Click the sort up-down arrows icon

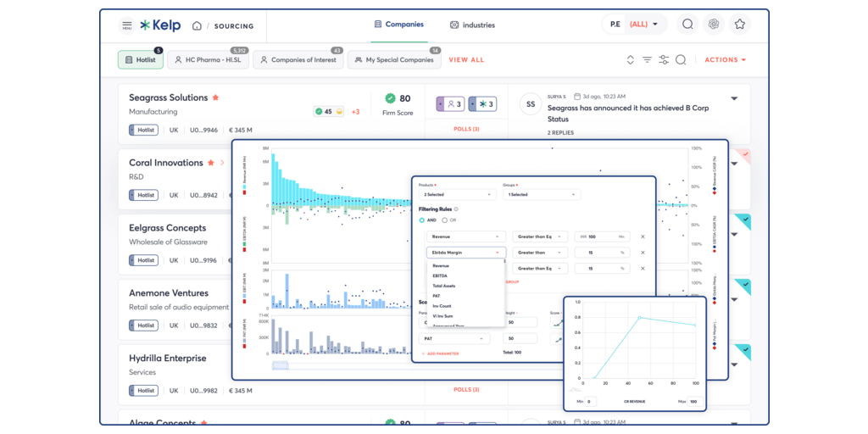click(630, 60)
